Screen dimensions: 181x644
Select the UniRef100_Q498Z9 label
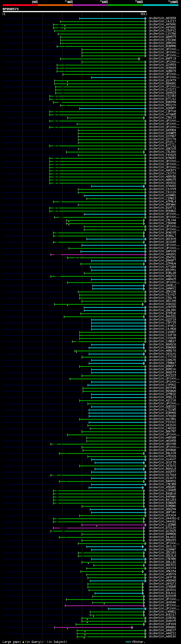coord(162,93)
